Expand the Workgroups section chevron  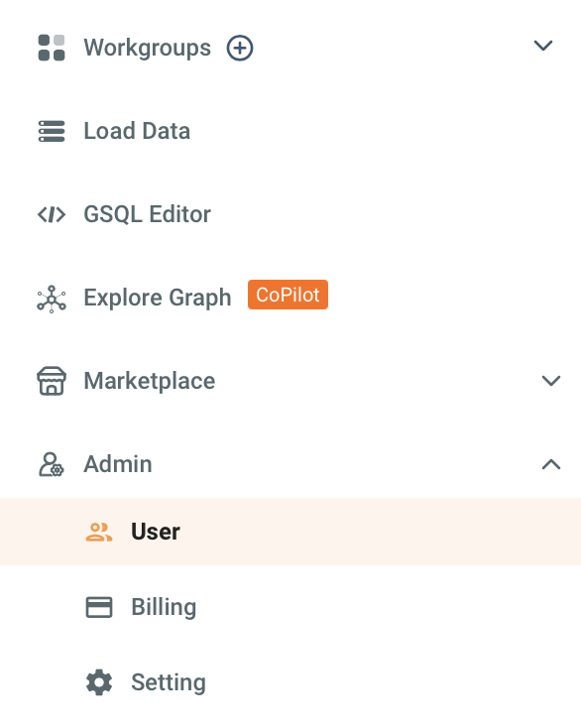(x=543, y=46)
